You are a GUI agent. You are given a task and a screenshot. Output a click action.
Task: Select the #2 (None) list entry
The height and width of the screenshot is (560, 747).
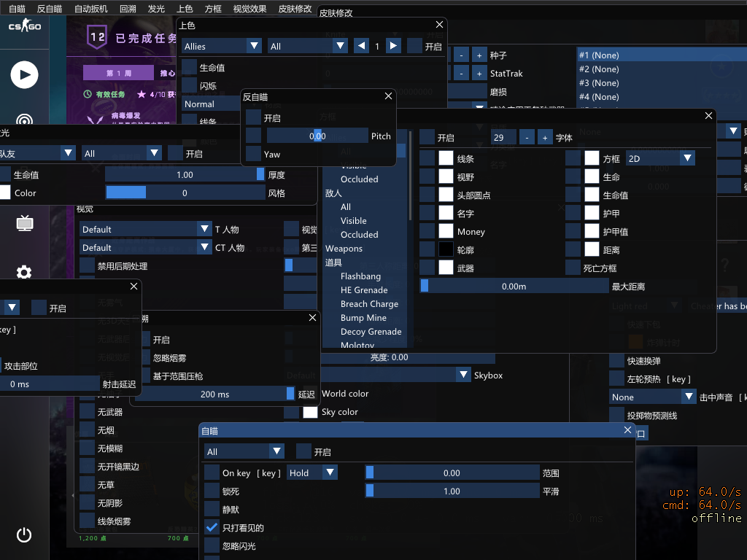(599, 69)
